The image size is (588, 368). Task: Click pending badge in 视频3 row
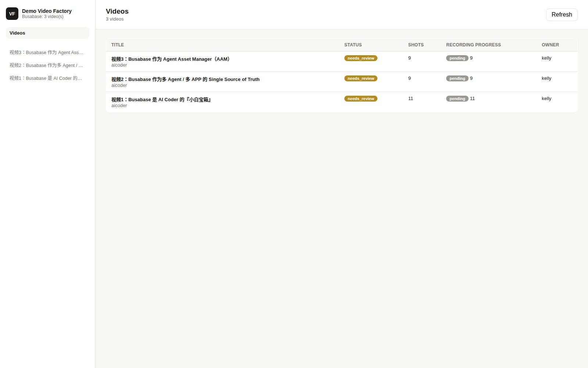(x=457, y=58)
